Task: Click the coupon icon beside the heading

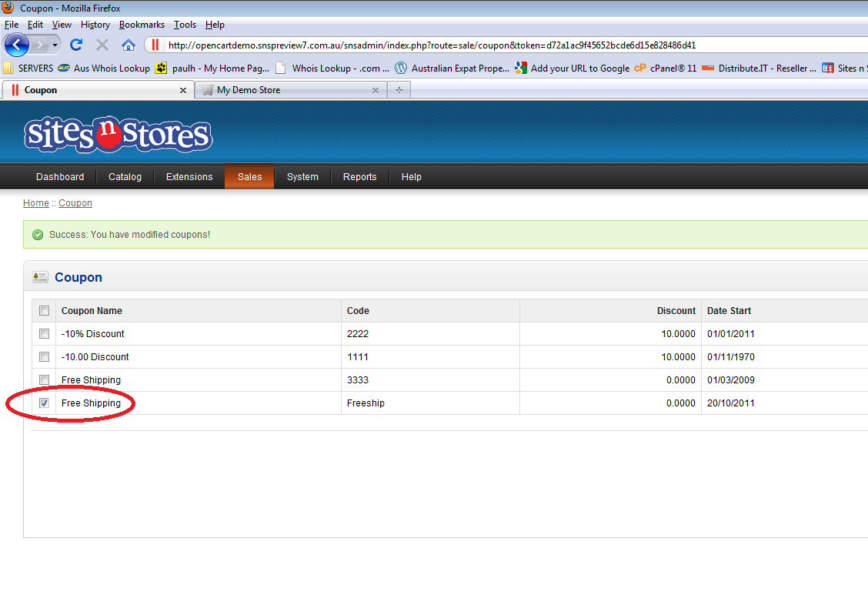Action: pos(40,277)
